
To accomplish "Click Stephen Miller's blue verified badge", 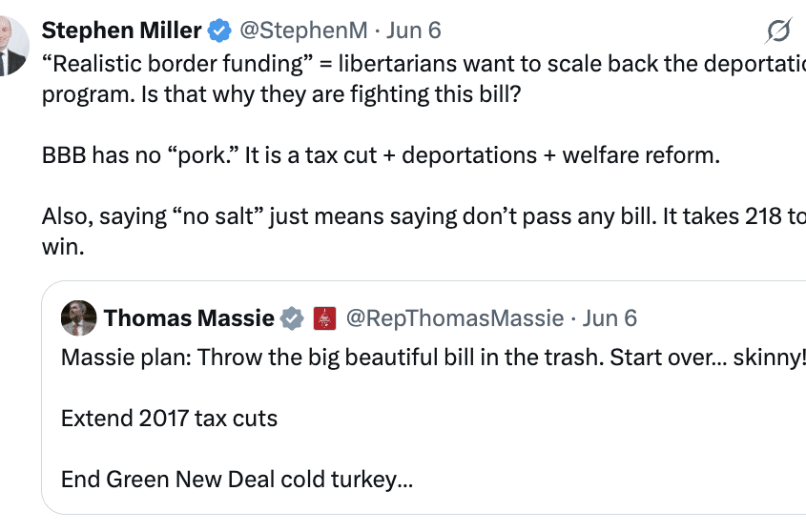I will coord(219,31).
